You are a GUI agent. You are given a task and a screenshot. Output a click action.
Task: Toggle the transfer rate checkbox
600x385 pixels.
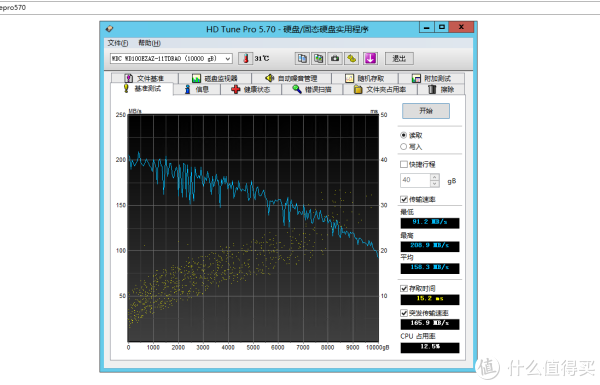pyautogui.click(x=404, y=199)
